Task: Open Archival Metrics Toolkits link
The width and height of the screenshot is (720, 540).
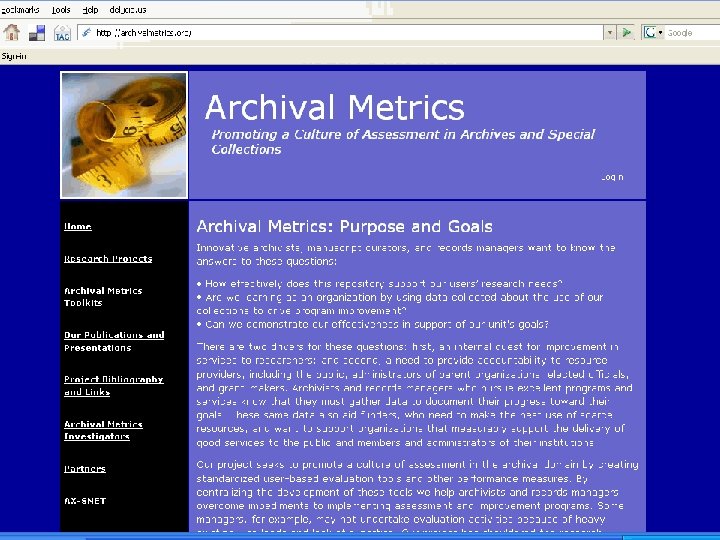Action: point(103,297)
